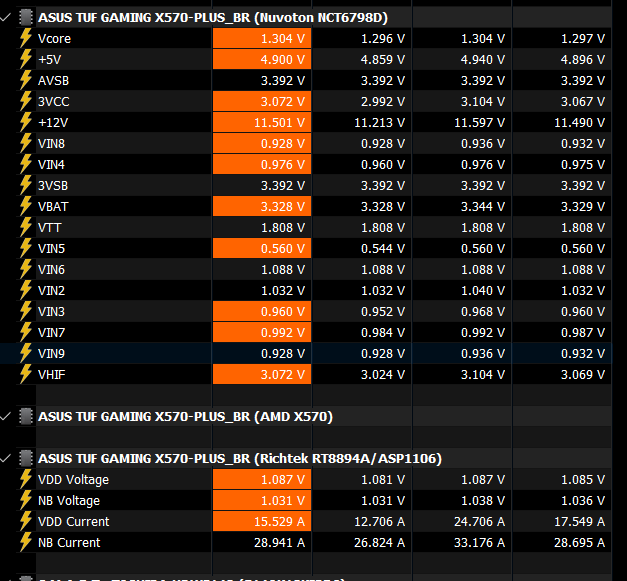Viewport: 627px width, 581px height.
Task: Select the VTT sensor label
Action: [50, 228]
